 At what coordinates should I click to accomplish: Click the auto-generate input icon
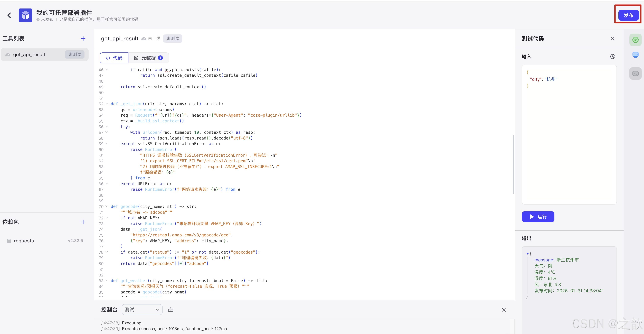(x=612, y=57)
